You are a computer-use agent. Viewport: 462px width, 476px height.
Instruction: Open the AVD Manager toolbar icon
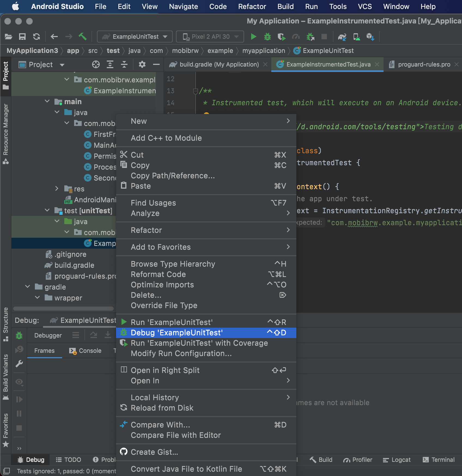[x=356, y=37]
